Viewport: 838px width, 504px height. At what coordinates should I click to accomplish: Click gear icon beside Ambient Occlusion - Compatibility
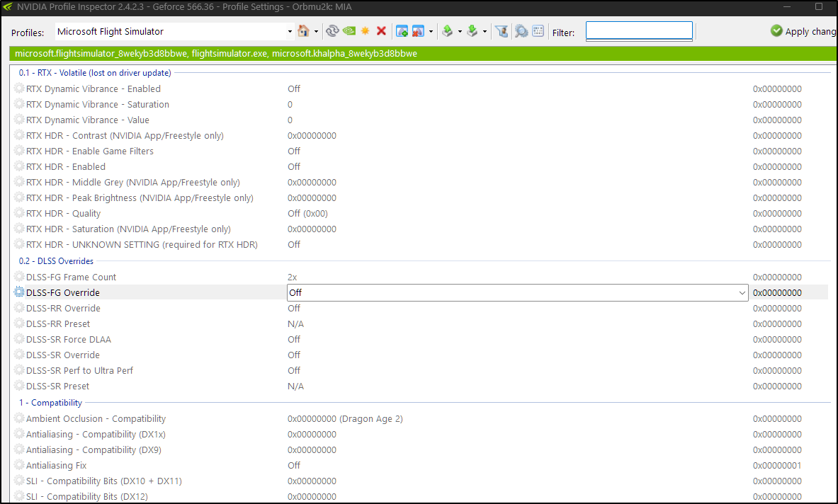coord(19,418)
